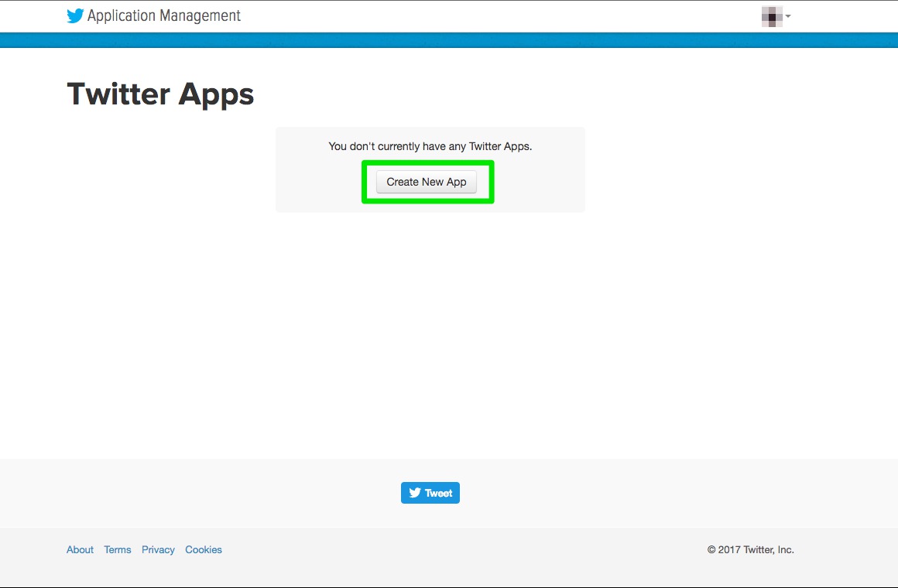Image resolution: width=898 pixels, height=588 pixels.
Task: Visit the Cookies footer link
Action: [204, 549]
